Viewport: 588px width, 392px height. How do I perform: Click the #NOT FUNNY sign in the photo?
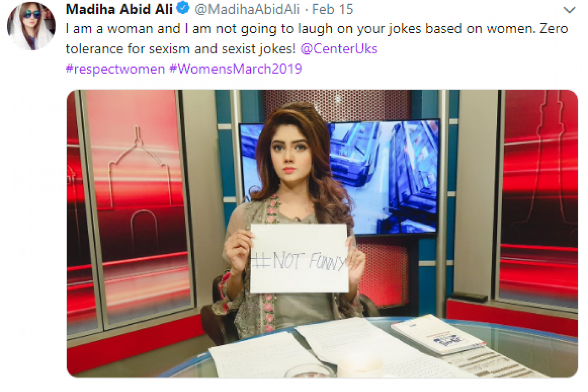click(x=299, y=258)
